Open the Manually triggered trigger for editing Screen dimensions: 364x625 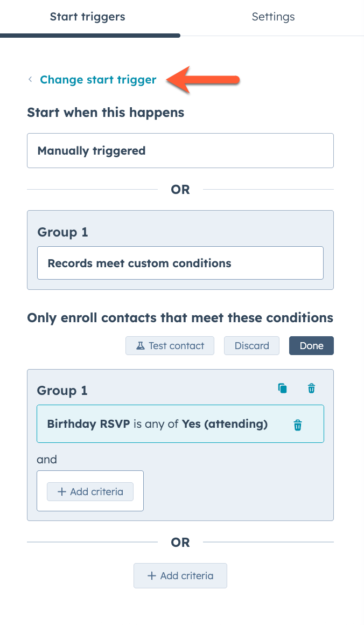pos(180,151)
